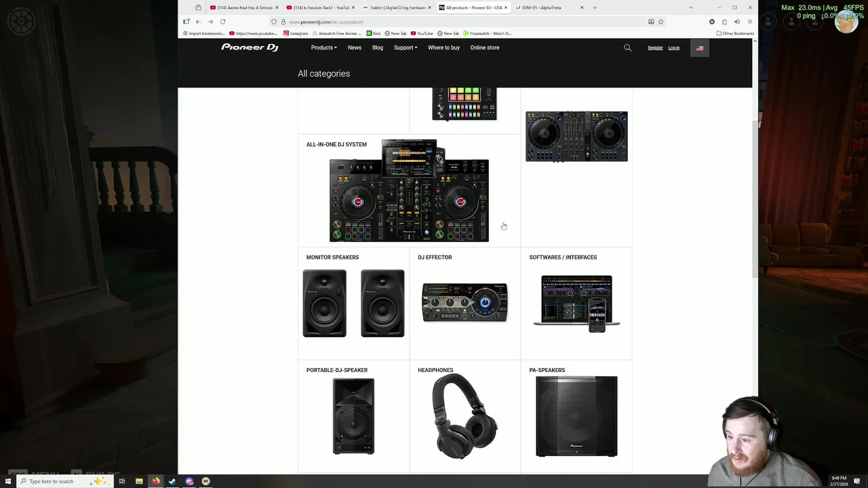Open the Firefox tab list chevron
868x488 pixels.
690,7
